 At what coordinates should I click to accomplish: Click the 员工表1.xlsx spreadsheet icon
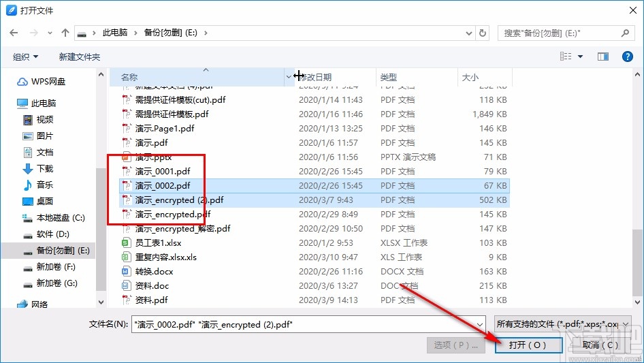[126, 243]
